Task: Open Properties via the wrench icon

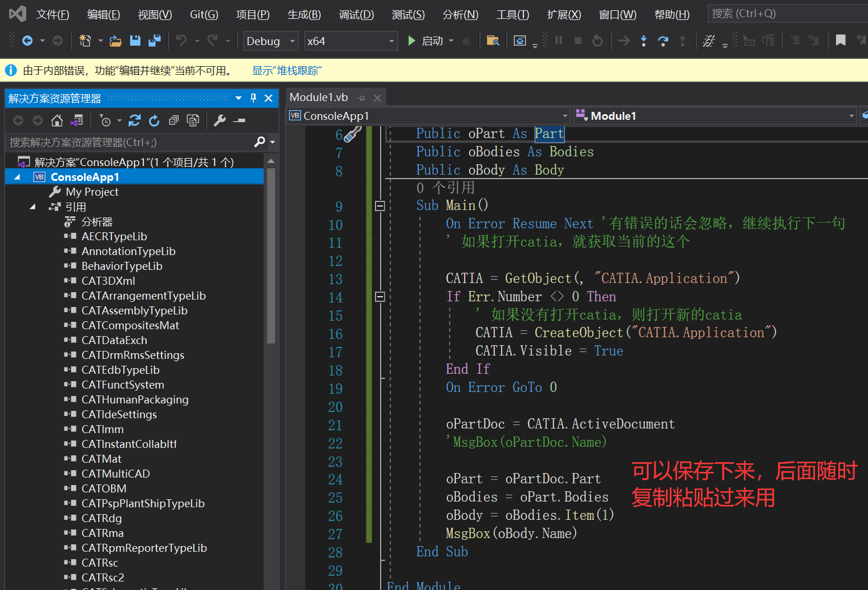Action: pyautogui.click(x=220, y=120)
